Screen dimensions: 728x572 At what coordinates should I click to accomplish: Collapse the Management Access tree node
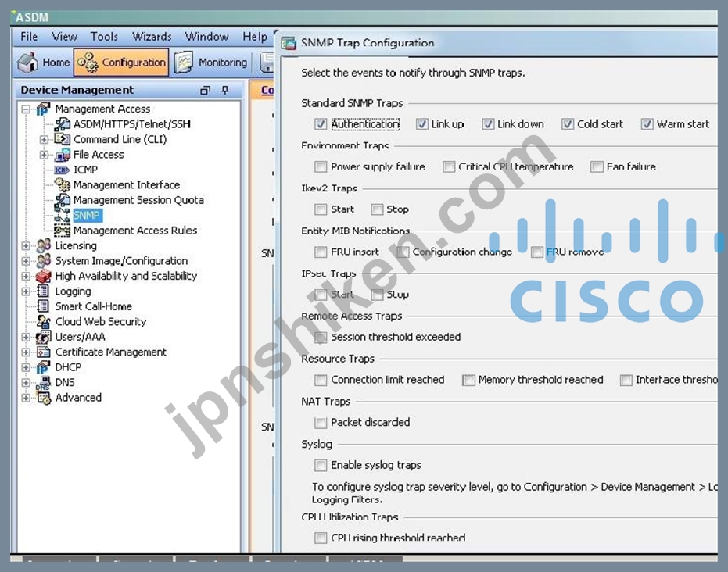click(x=26, y=109)
